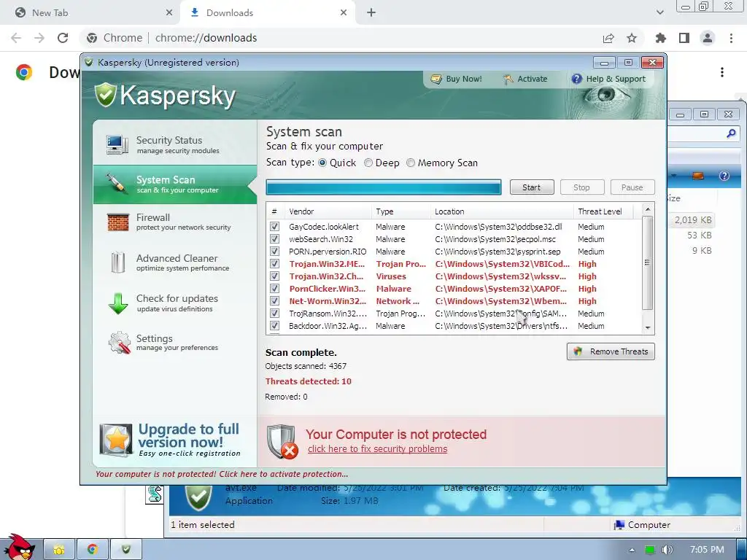Open Settings gear icon in Kaspersky

[119, 343]
